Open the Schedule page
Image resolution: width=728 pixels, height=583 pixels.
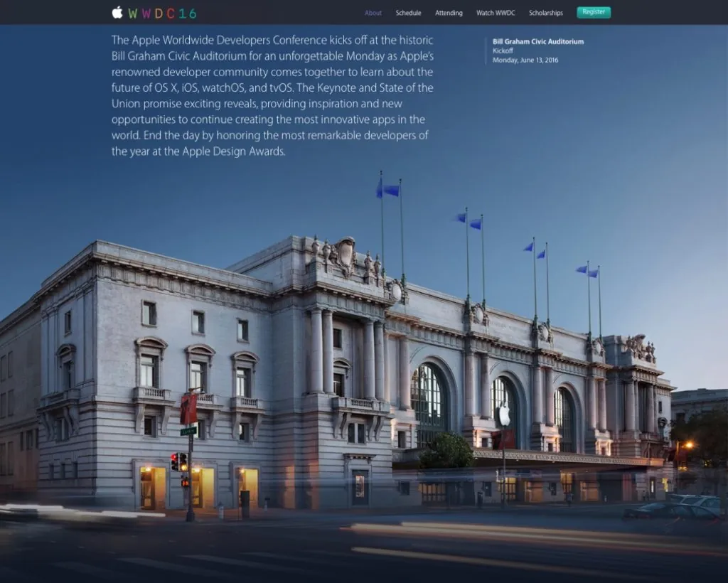(x=408, y=13)
